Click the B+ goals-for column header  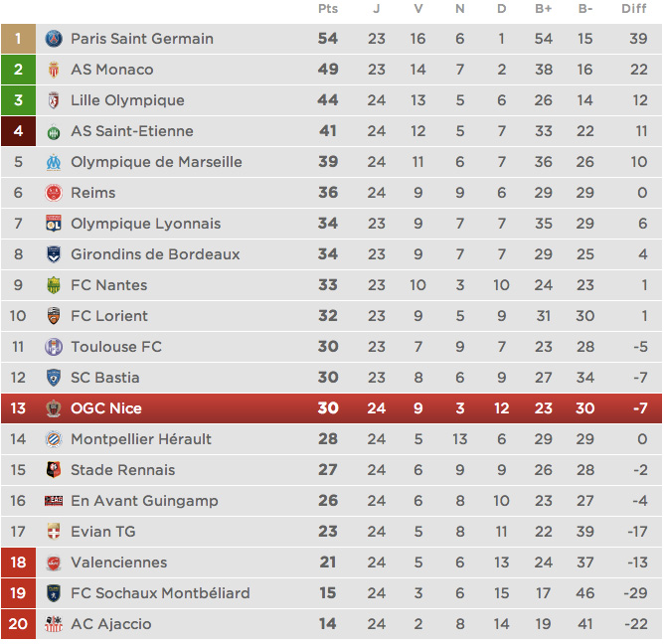544,9
